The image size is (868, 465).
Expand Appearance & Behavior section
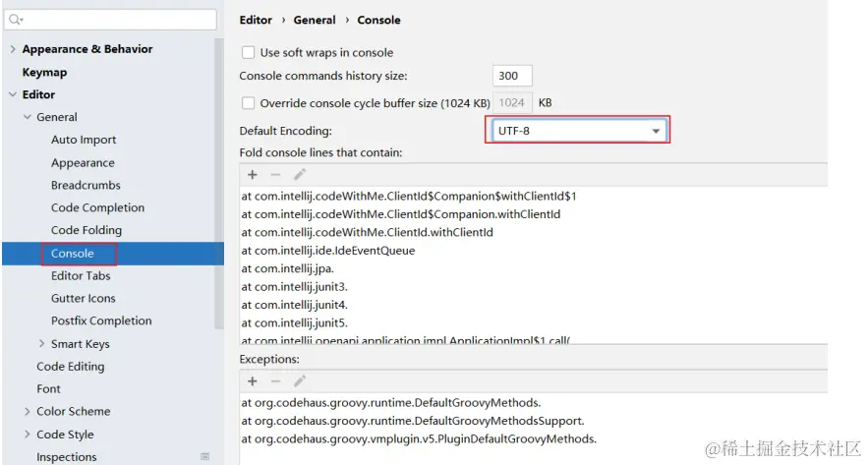(x=13, y=49)
